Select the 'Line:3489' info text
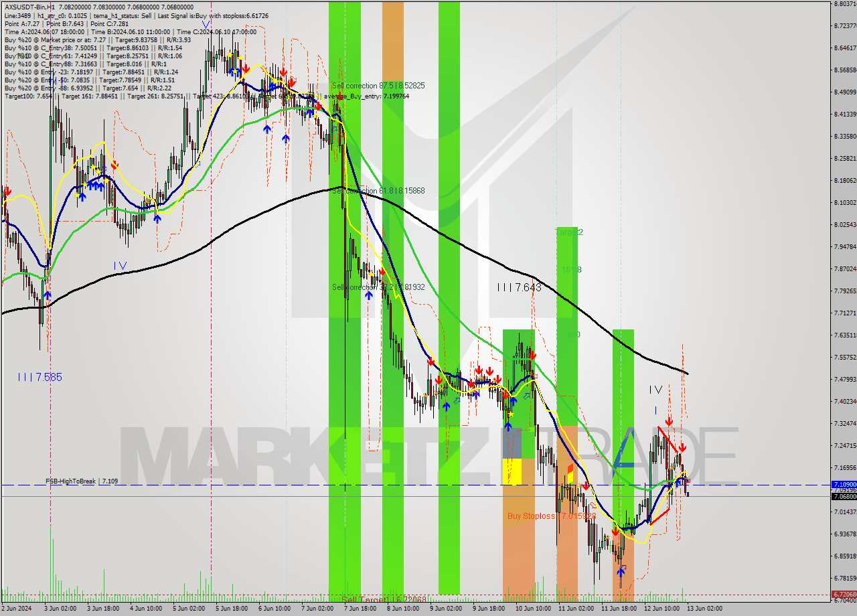This screenshot has height=616, width=857. click(17, 15)
